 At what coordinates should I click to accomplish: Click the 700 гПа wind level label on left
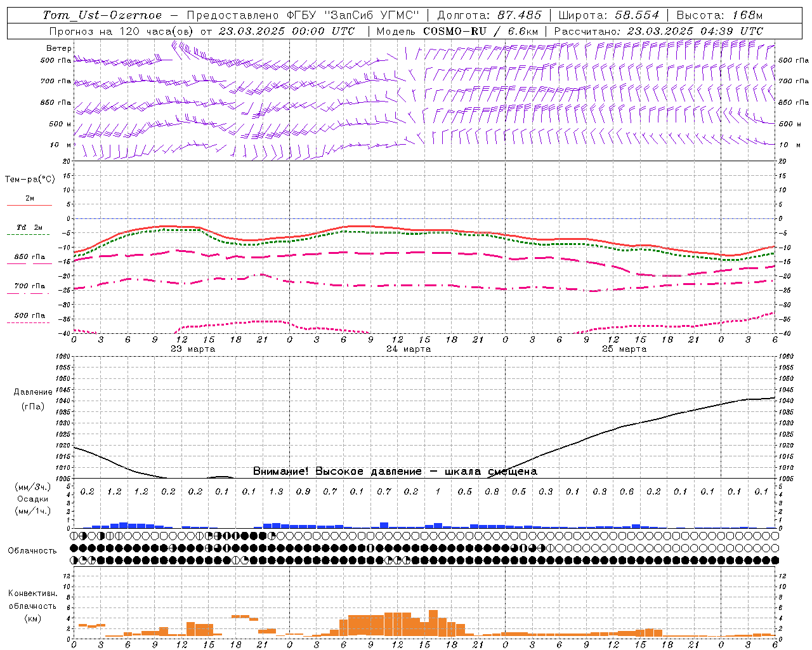pos(56,81)
